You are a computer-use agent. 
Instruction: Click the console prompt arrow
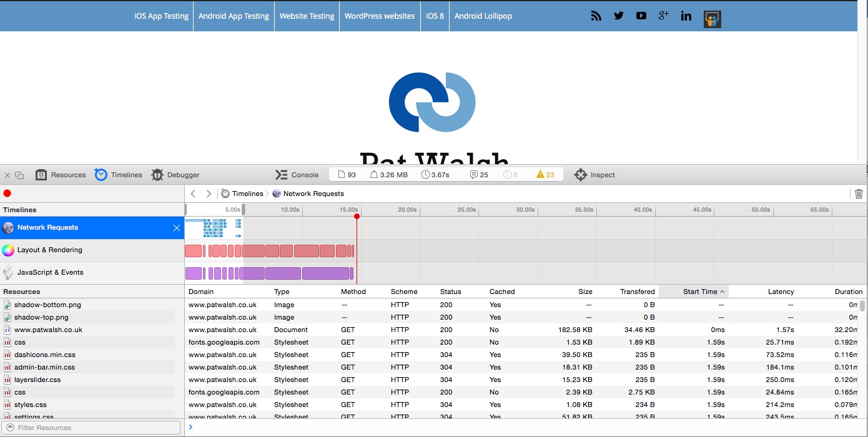(190, 428)
